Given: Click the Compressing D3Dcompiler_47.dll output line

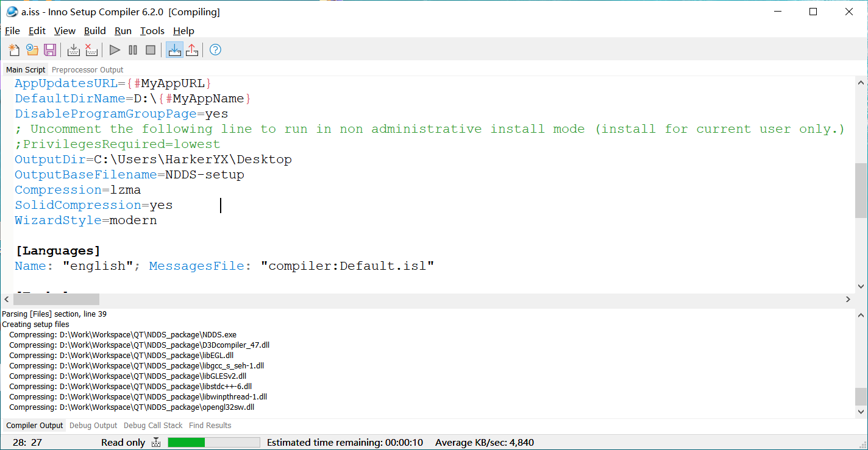Looking at the screenshot, I should tap(140, 345).
